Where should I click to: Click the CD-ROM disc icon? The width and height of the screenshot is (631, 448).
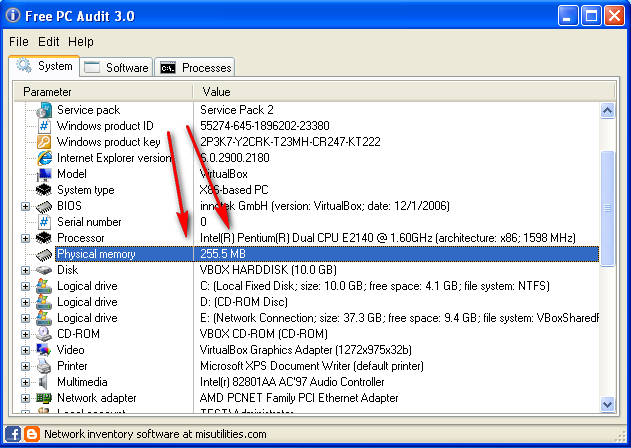coord(44,334)
